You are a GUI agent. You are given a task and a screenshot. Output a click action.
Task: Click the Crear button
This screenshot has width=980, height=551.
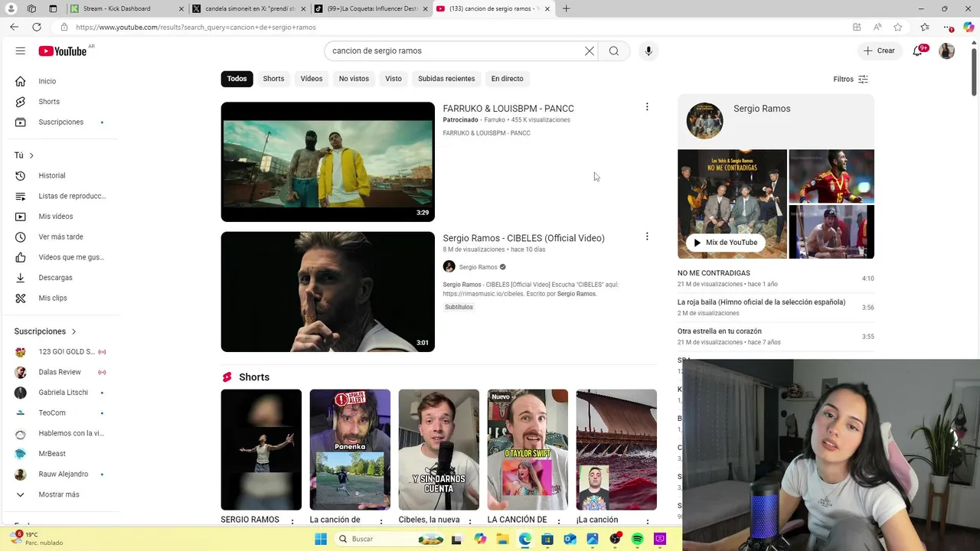point(879,51)
